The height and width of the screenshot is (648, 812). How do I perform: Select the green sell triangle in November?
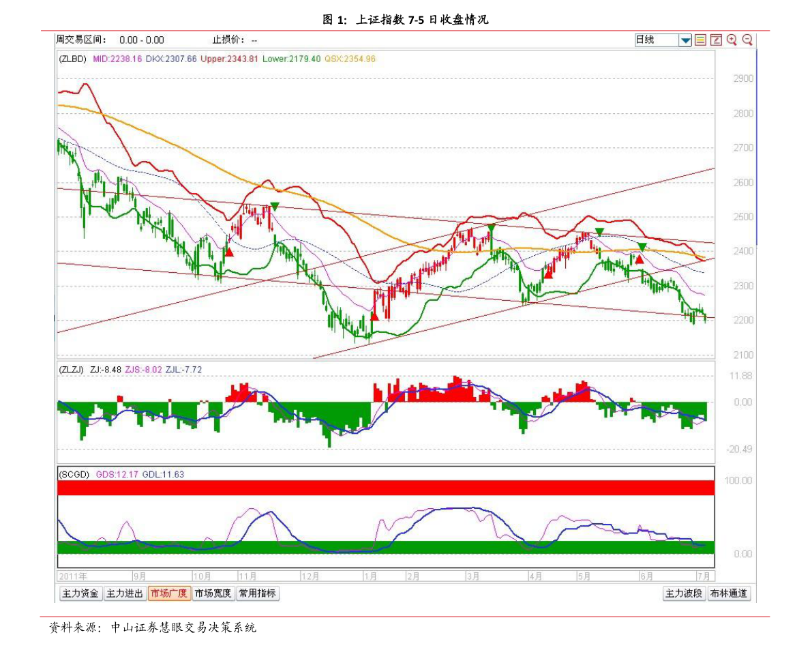275,207
